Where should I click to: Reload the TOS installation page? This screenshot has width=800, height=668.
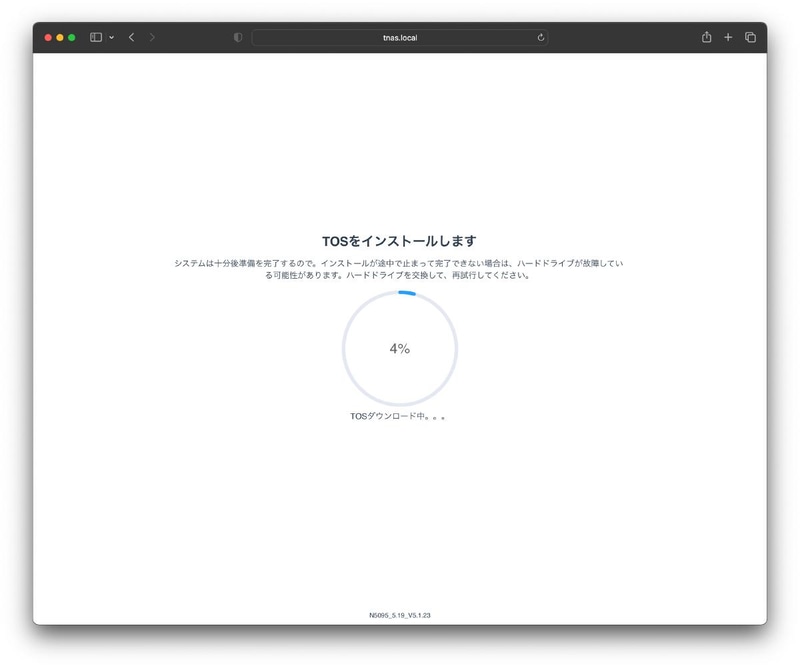point(541,35)
